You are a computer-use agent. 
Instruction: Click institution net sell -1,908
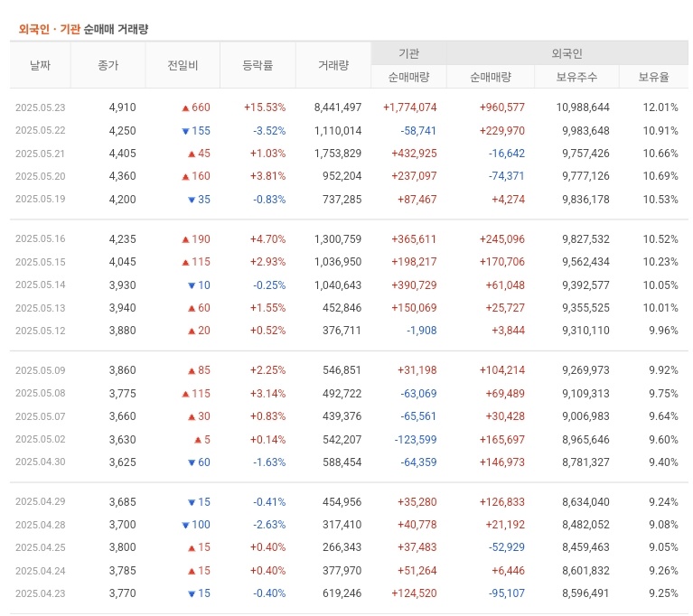click(x=422, y=330)
